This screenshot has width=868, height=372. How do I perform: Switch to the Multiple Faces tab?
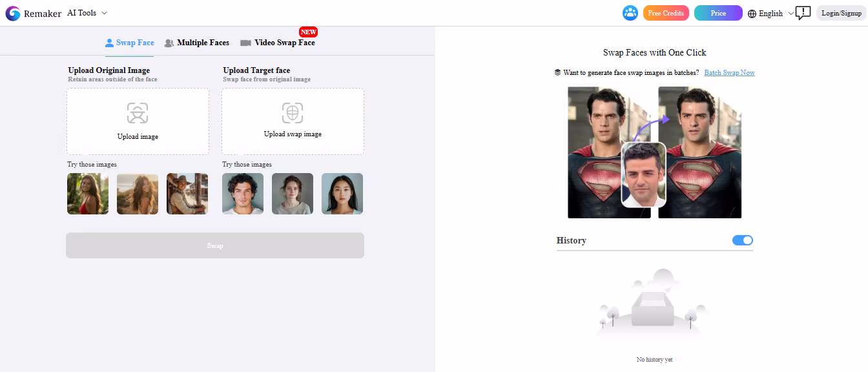(x=197, y=43)
